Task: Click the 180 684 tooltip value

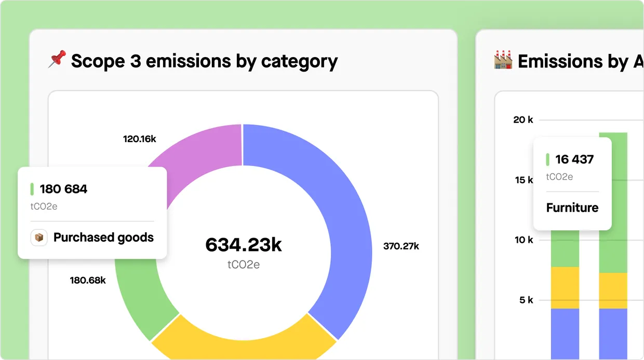Action: pyautogui.click(x=63, y=189)
